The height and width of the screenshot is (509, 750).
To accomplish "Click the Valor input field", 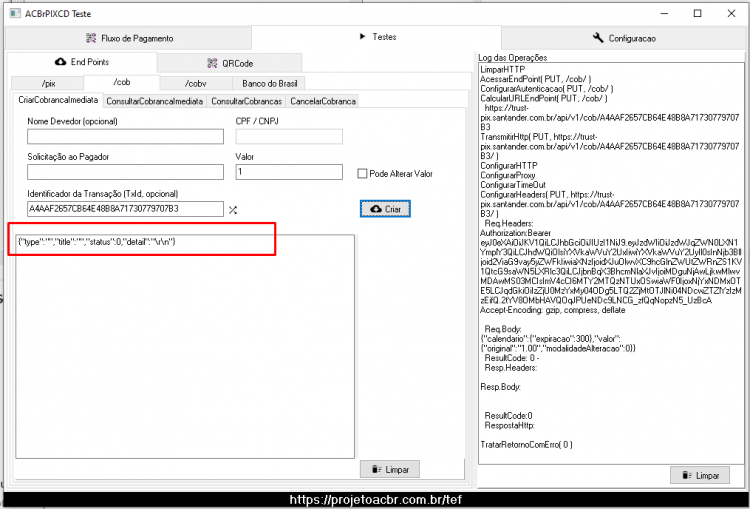I will pos(289,172).
